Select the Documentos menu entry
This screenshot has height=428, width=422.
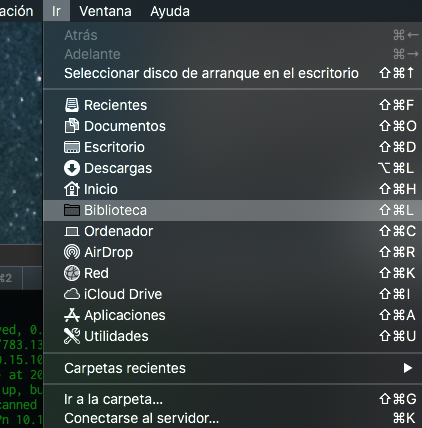232,126
